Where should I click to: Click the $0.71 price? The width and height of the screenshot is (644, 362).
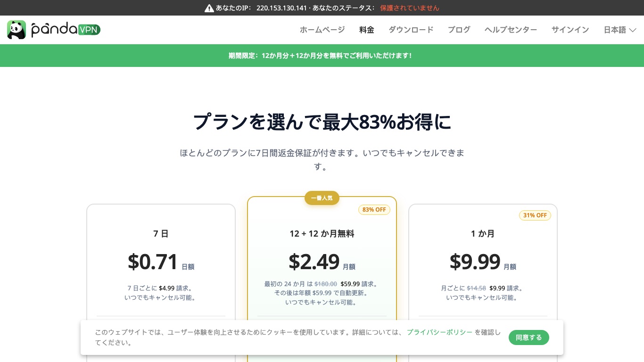click(153, 262)
